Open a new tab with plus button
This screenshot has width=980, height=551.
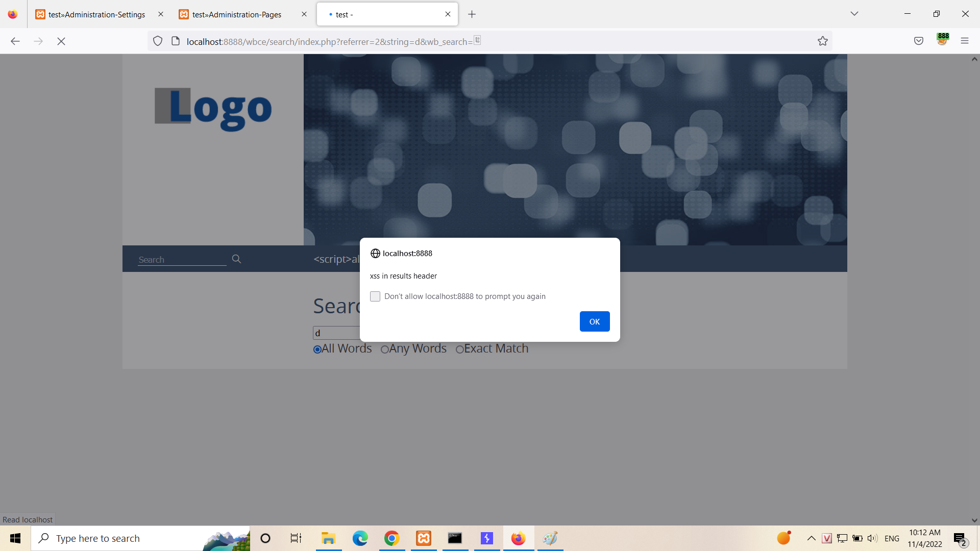pyautogui.click(x=472, y=14)
